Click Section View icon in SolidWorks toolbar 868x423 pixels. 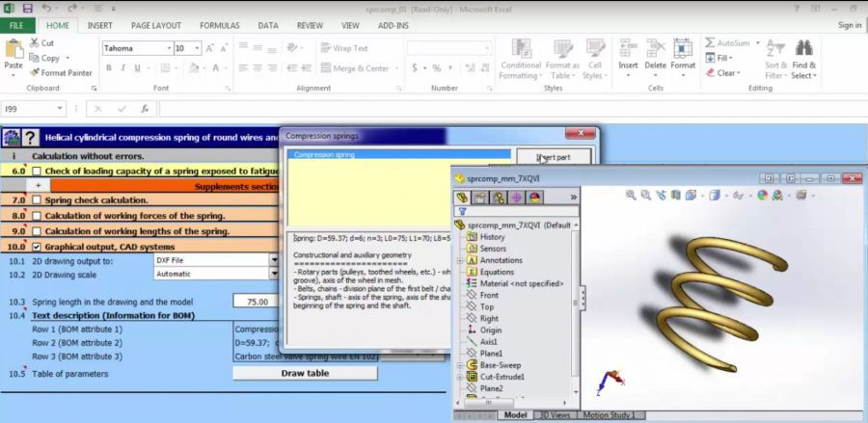(x=675, y=195)
